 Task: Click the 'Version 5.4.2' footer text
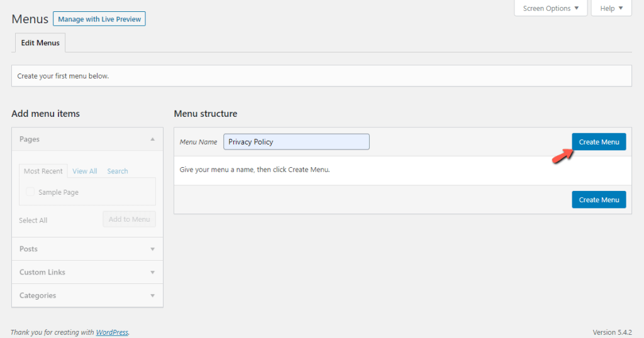(612, 332)
